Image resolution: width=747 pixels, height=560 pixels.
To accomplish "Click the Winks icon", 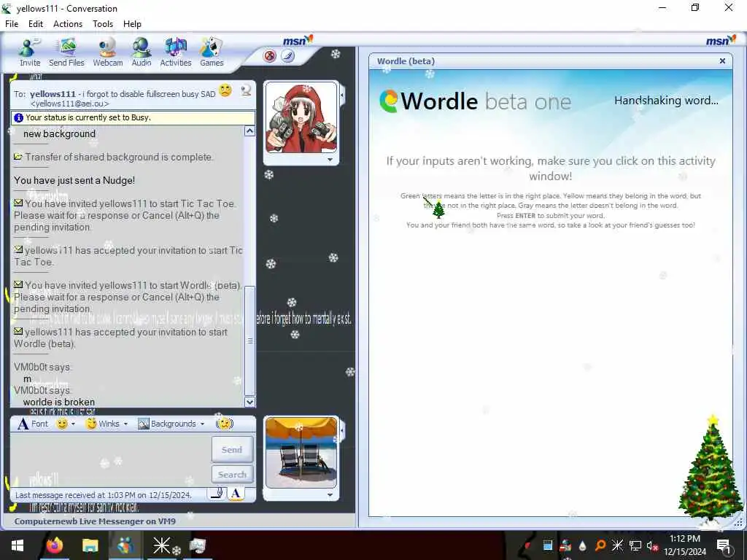I will [x=91, y=424].
